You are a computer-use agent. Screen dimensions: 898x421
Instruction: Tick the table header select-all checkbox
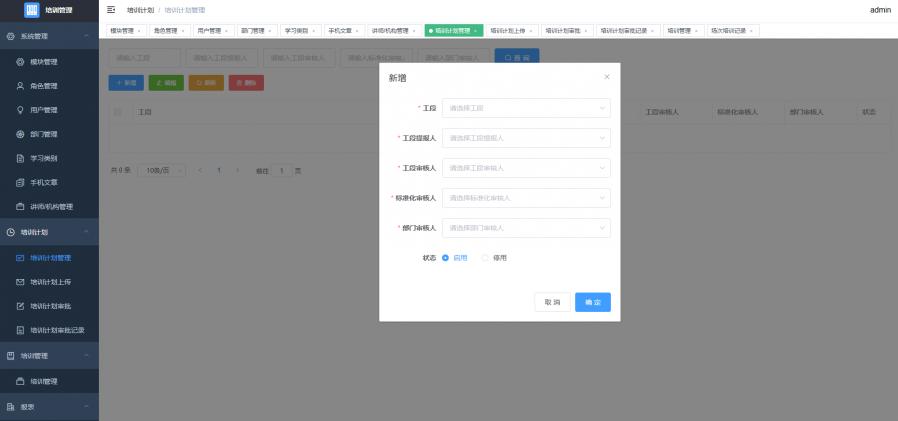click(118, 112)
